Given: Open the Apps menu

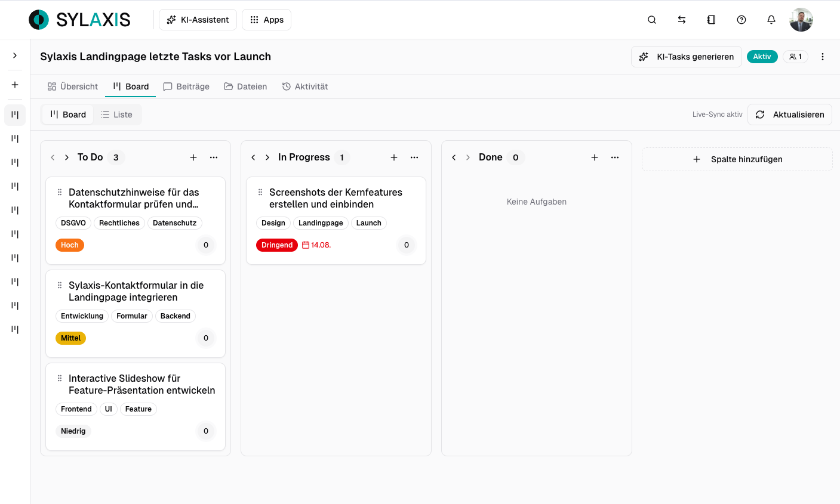Looking at the screenshot, I should (267, 20).
